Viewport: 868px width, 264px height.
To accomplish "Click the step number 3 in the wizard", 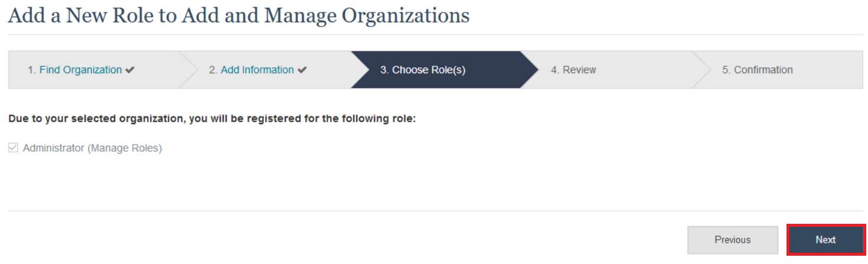I will click(384, 70).
